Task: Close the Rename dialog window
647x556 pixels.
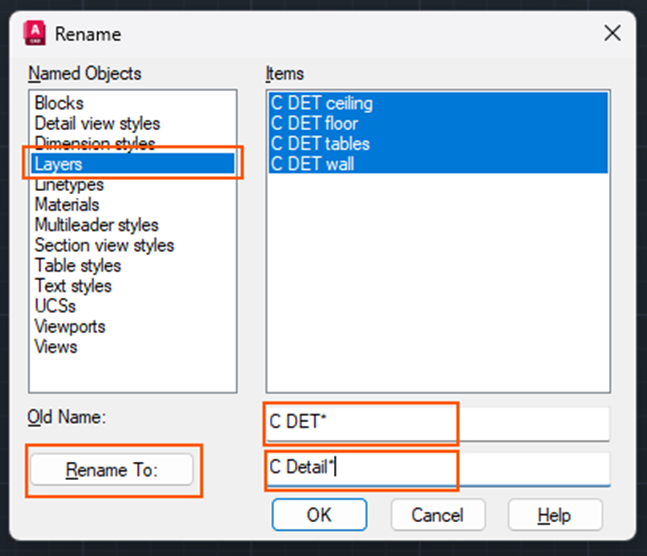Action: pos(613,33)
